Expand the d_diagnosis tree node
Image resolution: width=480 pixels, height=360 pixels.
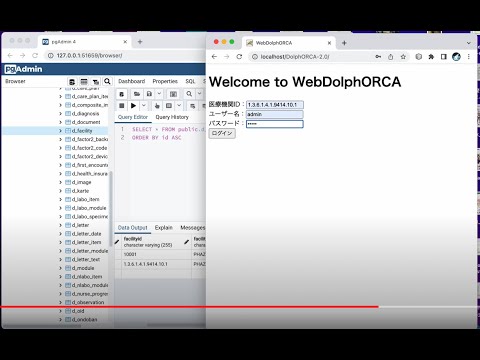[x=60, y=114]
